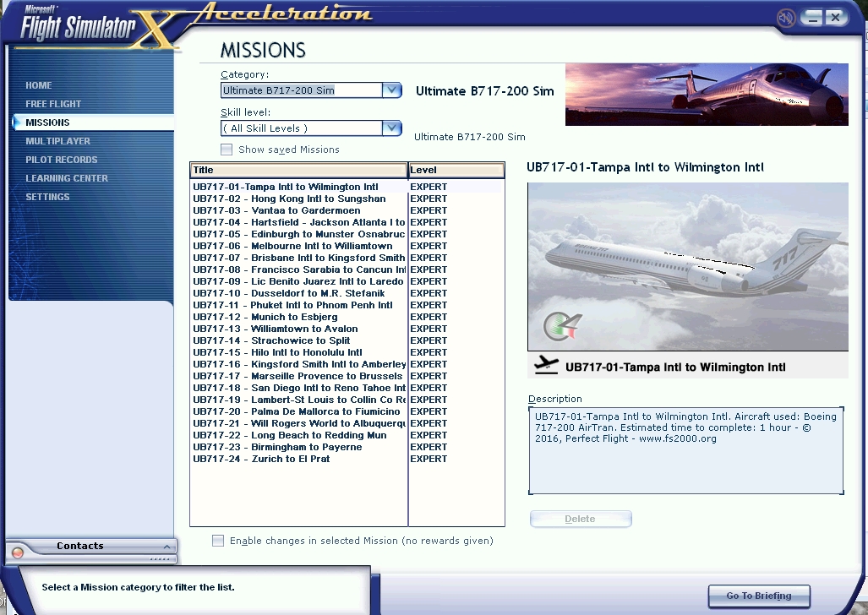Select mission UB717-12 Munich to Esbjerg
This screenshot has height=615, width=868.
(347, 317)
